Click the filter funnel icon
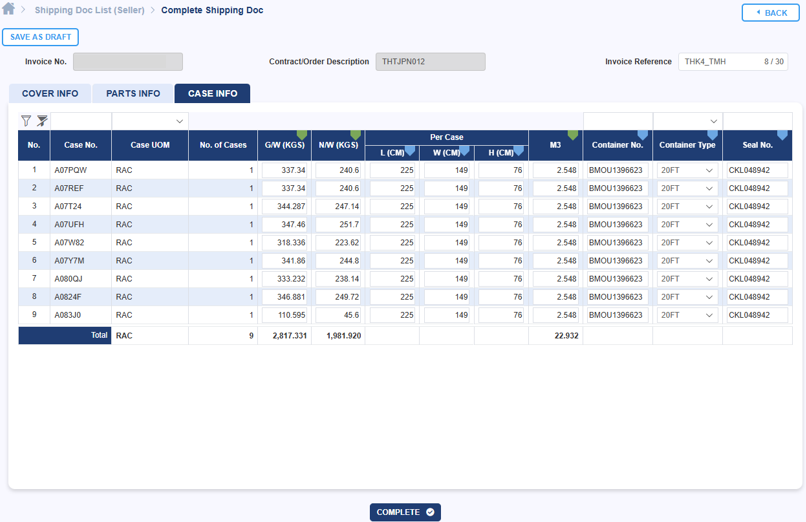806x522 pixels. pyautogui.click(x=26, y=121)
